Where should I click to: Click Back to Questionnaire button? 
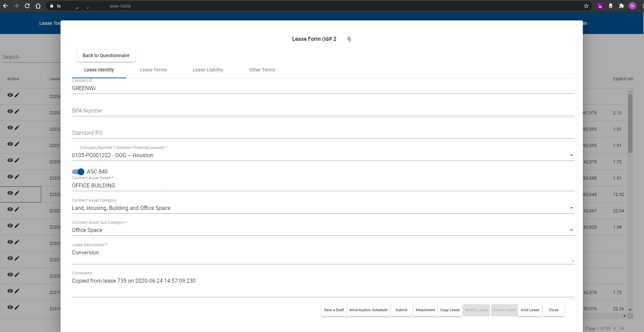pos(106,55)
